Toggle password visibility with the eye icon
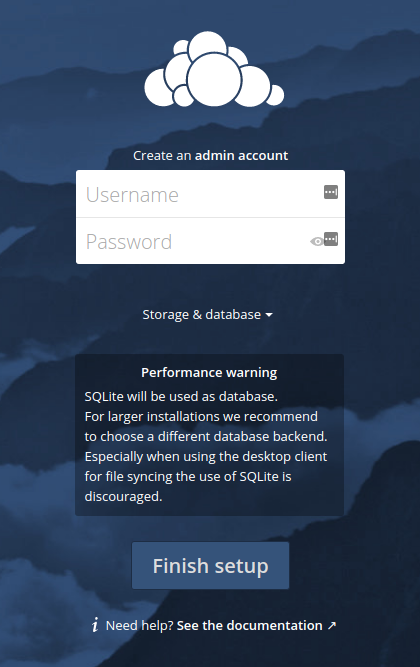Image resolution: width=420 pixels, height=667 pixels. coord(316,242)
